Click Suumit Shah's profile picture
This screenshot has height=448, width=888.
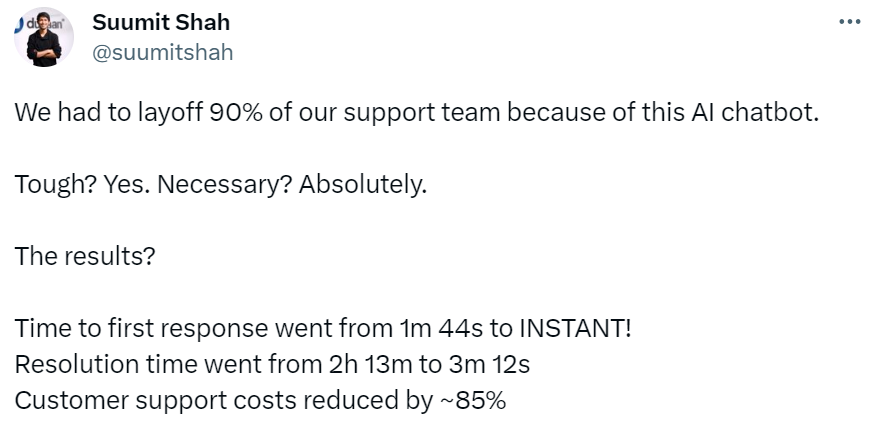coord(44,37)
